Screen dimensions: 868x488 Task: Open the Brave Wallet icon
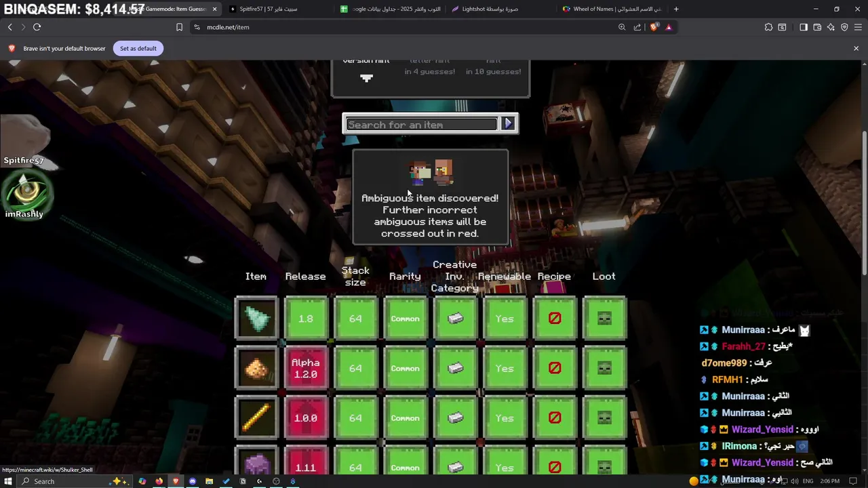point(817,27)
